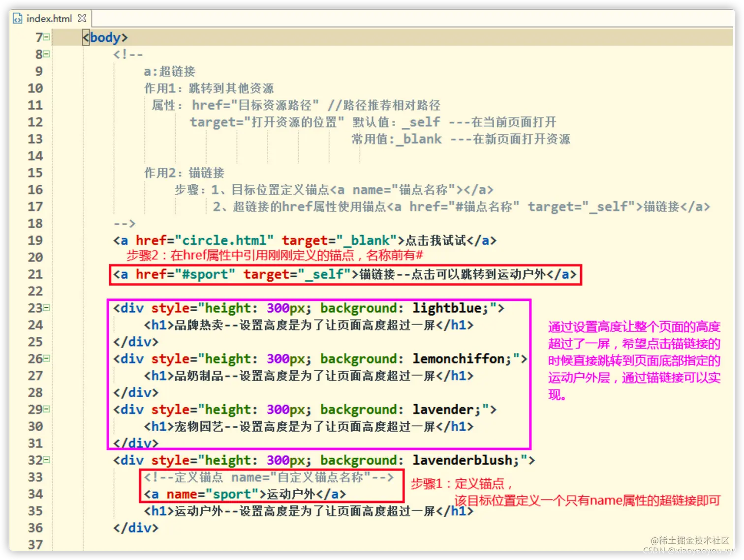Switch to the index.html tab
Viewport: 744px width, 560px height.
(49, 18)
